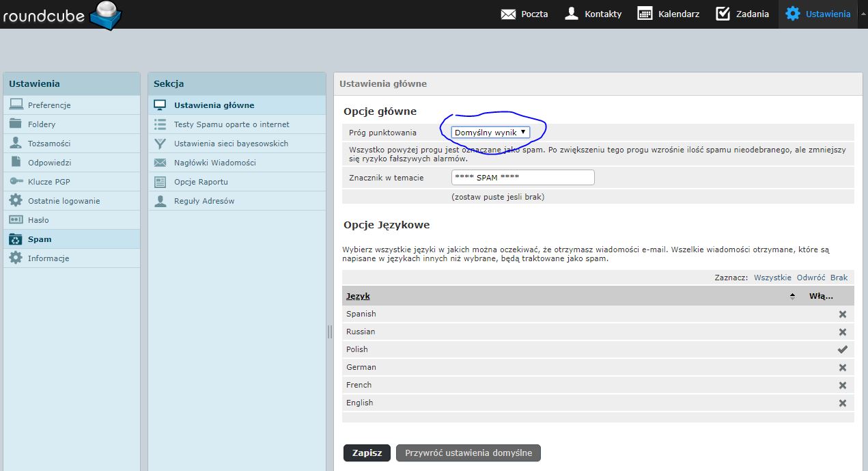Image resolution: width=868 pixels, height=471 pixels.
Task: Click Przywróć ustawienia domyślne button
Action: pos(468,453)
